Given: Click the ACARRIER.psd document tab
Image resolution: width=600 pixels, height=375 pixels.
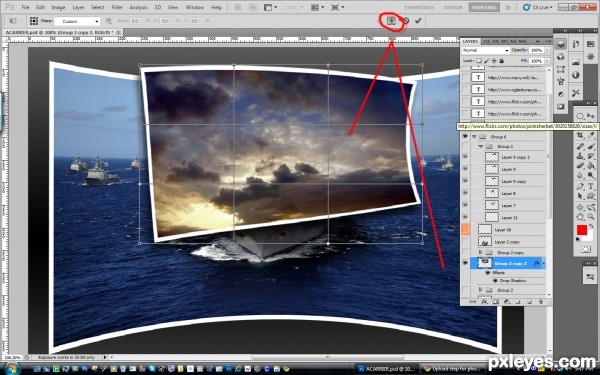Looking at the screenshot, I should coord(62,33).
